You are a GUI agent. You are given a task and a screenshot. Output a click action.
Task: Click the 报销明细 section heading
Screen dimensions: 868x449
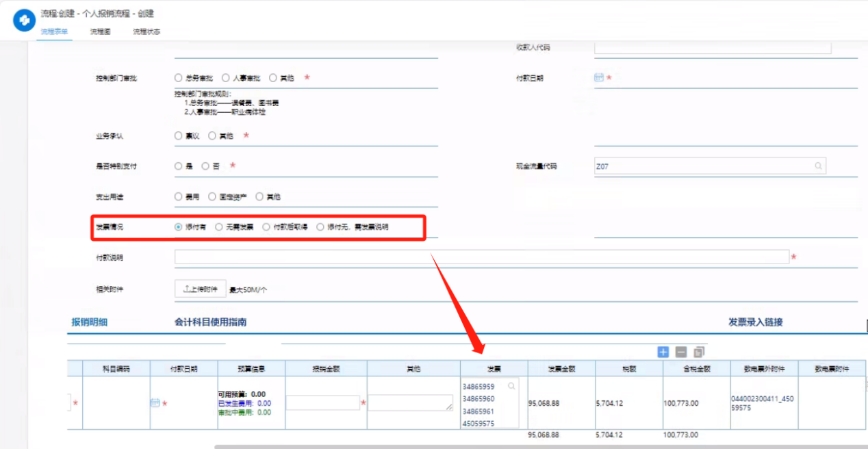90,322
